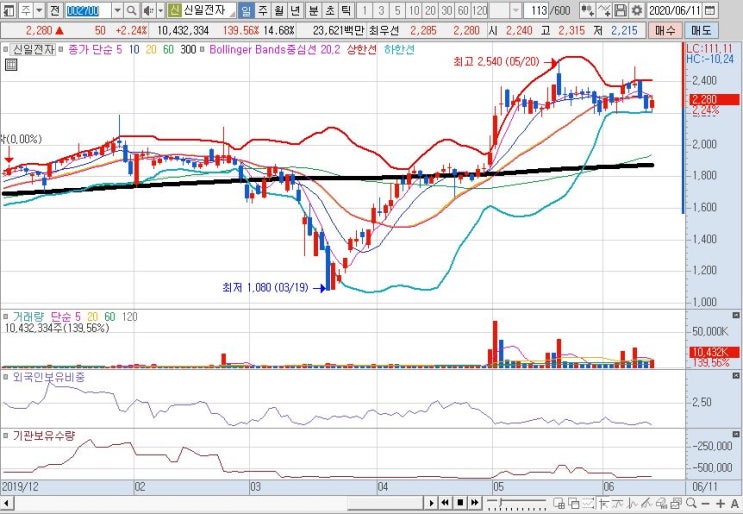The height and width of the screenshot is (514, 743).
Task: Click the 최저 1,080 (03/19) low label
Action: (265, 287)
